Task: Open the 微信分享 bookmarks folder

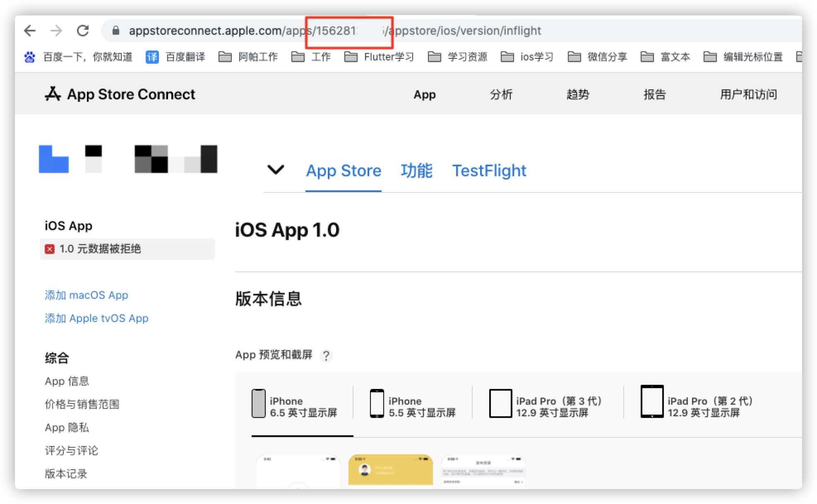Action: [x=597, y=57]
